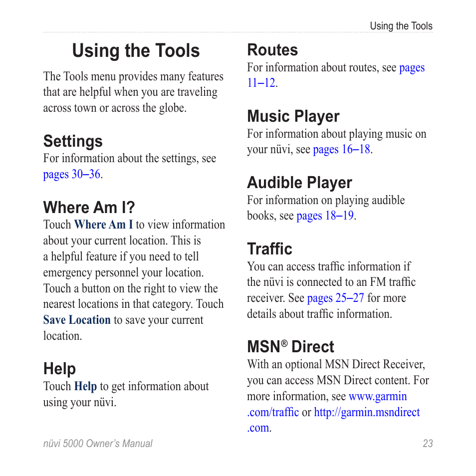Click the 'Routes' section heading
The height and width of the screenshot is (476, 476).
point(272,50)
